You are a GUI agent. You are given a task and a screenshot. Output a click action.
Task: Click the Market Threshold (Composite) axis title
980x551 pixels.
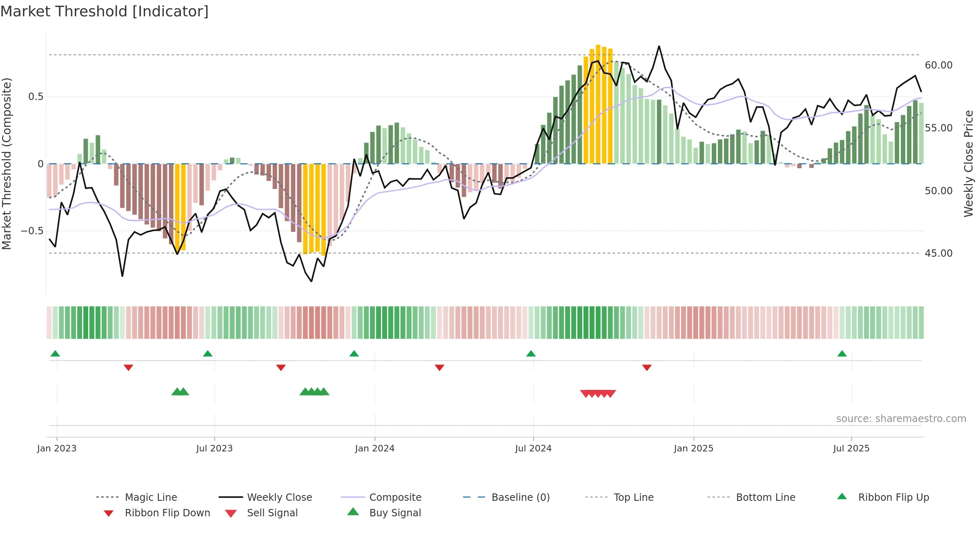7,164
